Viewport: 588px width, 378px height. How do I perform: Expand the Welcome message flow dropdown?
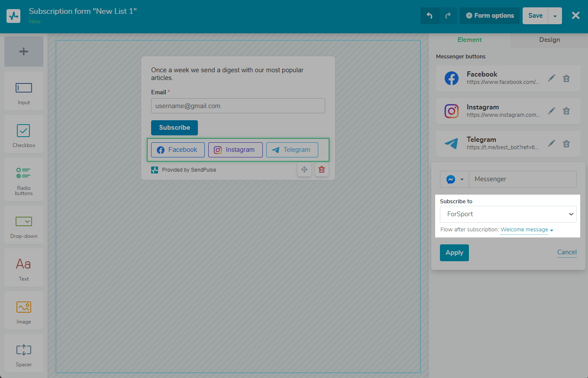[527, 230]
